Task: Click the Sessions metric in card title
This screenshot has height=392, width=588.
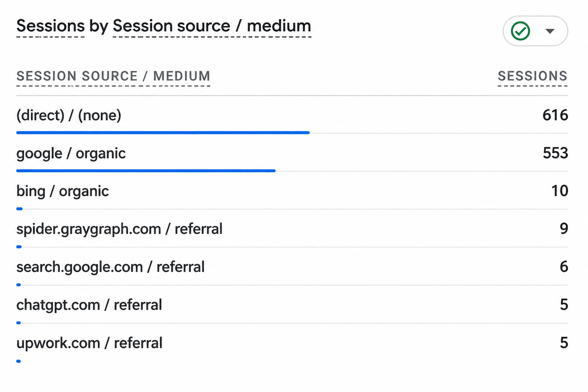Action: point(51,26)
